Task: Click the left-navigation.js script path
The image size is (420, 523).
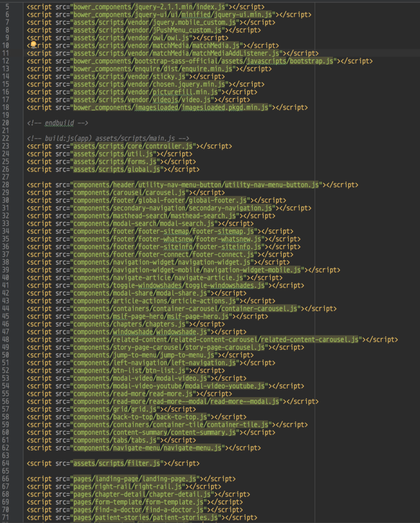Action: click(x=155, y=363)
